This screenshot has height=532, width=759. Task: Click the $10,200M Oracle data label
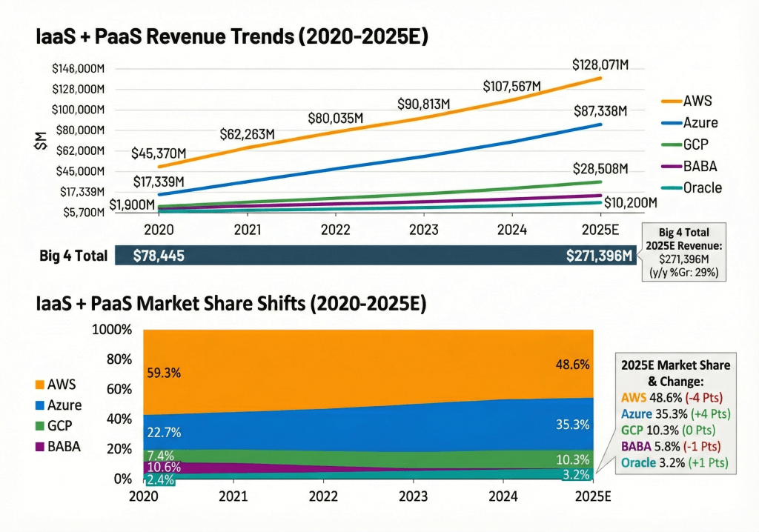coord(630,203)
